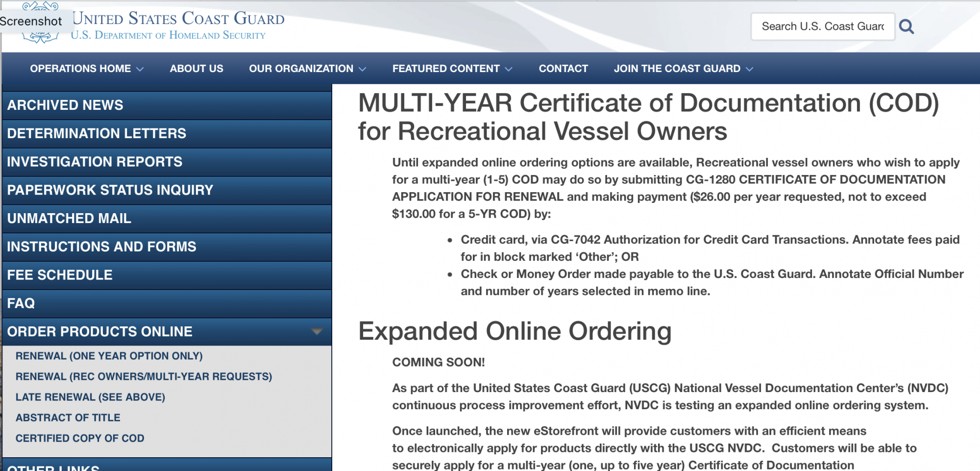
Task: Expand Join the Coast Guard chevron
Action: (750, 69)
